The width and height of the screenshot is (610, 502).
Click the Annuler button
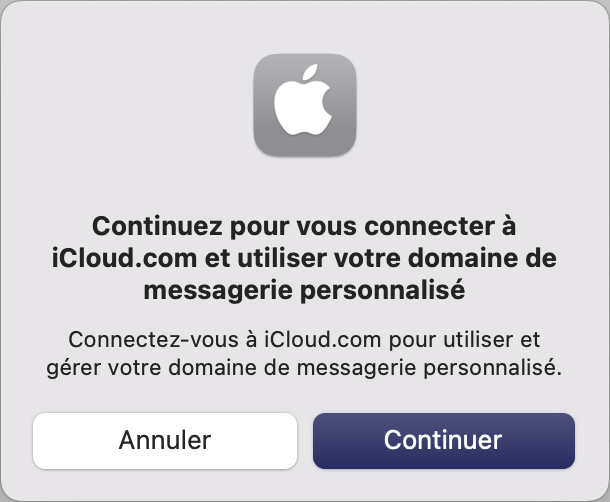(165, 441)
